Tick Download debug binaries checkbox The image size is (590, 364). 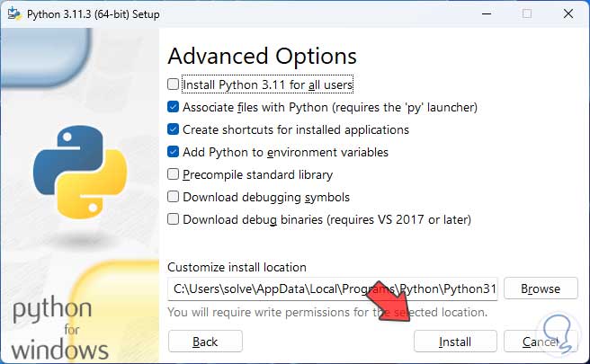point(174,219)
